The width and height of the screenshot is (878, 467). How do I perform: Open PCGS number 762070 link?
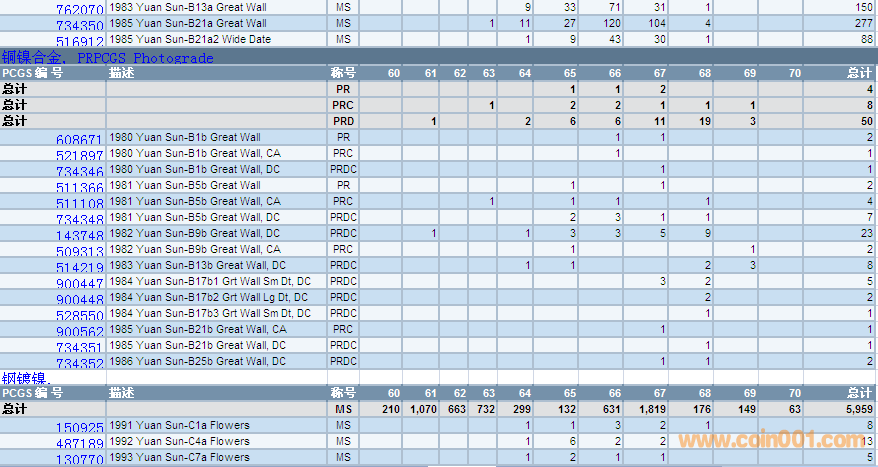pos(79,9)
